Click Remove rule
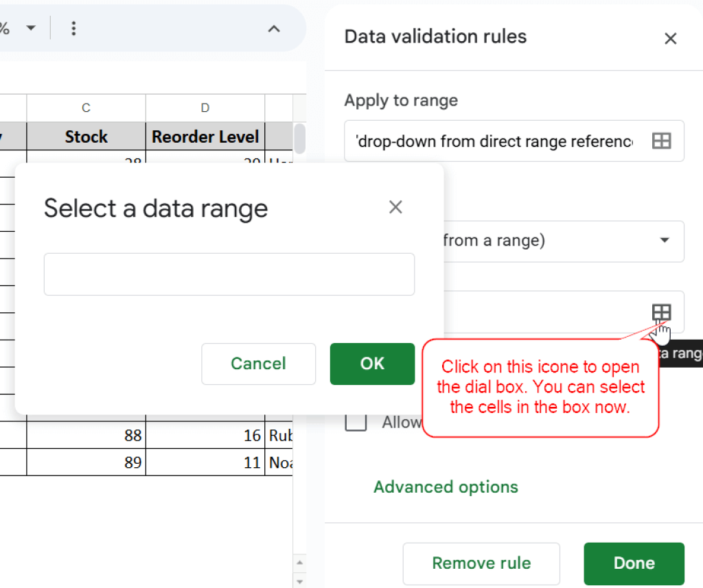This screenshot has width=703, height=588. 481,563
